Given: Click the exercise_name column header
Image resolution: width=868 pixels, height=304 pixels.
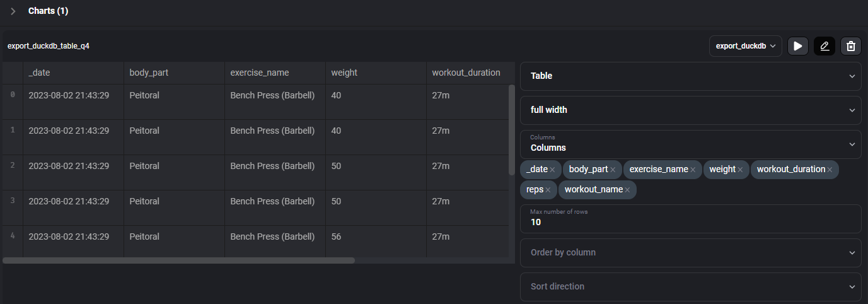Looking at the screenshot, I should tap(260, 73).
